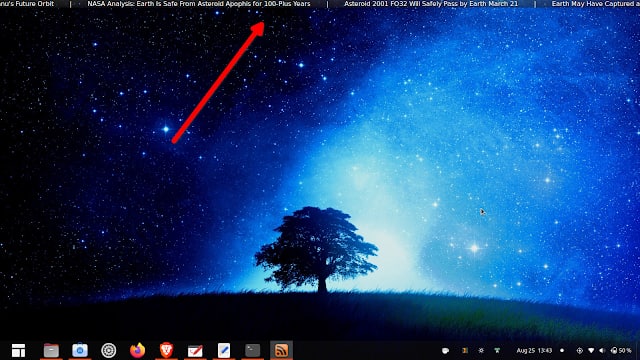Open the Asteroid 2001 FO32 headline
640x360 pixels.
click(x=431, y=4)
